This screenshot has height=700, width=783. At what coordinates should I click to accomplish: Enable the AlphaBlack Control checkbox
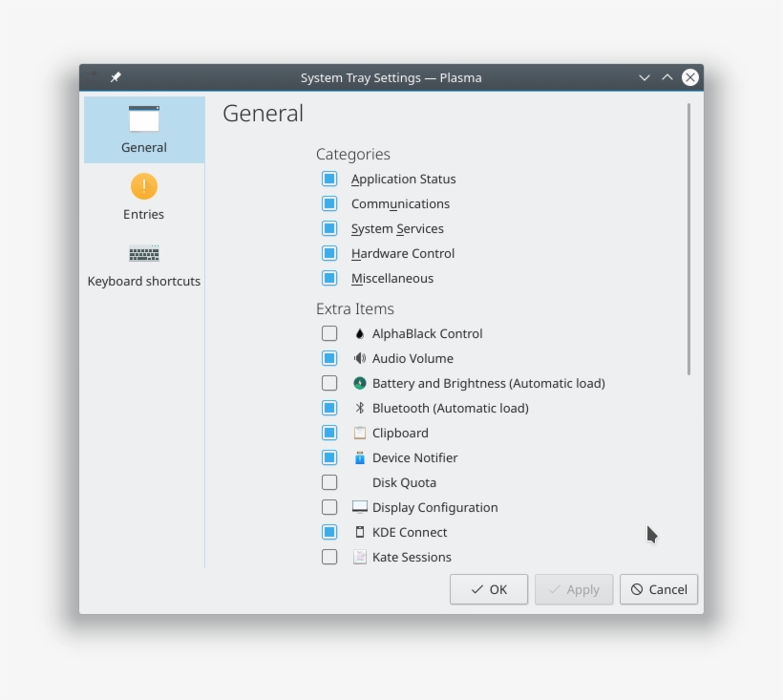tap(329, 333)
